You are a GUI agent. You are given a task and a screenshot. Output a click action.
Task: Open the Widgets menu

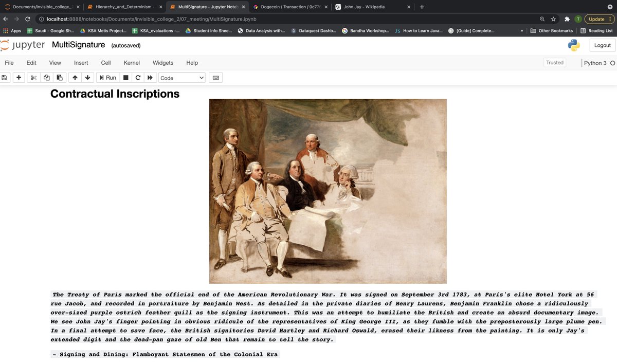(163, 63)
